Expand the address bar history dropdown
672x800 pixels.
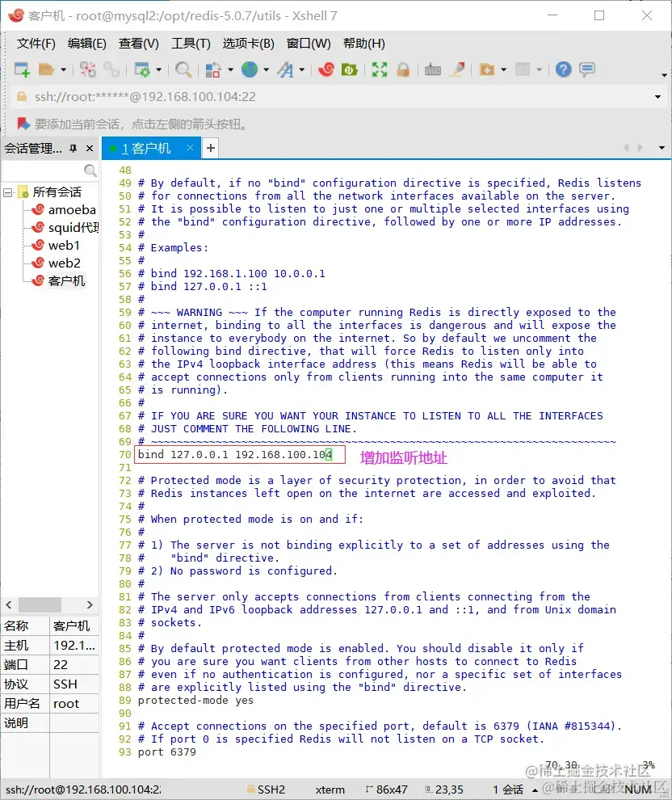tap(657, 97)
